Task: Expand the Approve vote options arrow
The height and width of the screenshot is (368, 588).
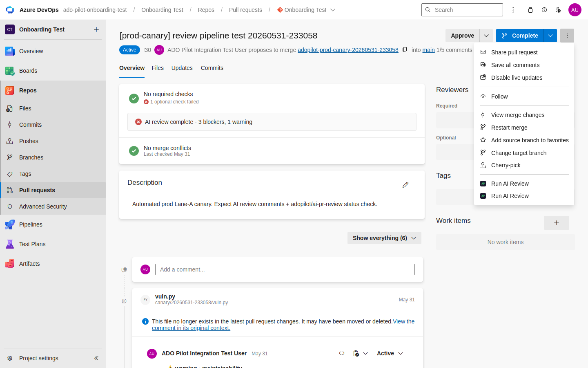Action: point(486,36)
